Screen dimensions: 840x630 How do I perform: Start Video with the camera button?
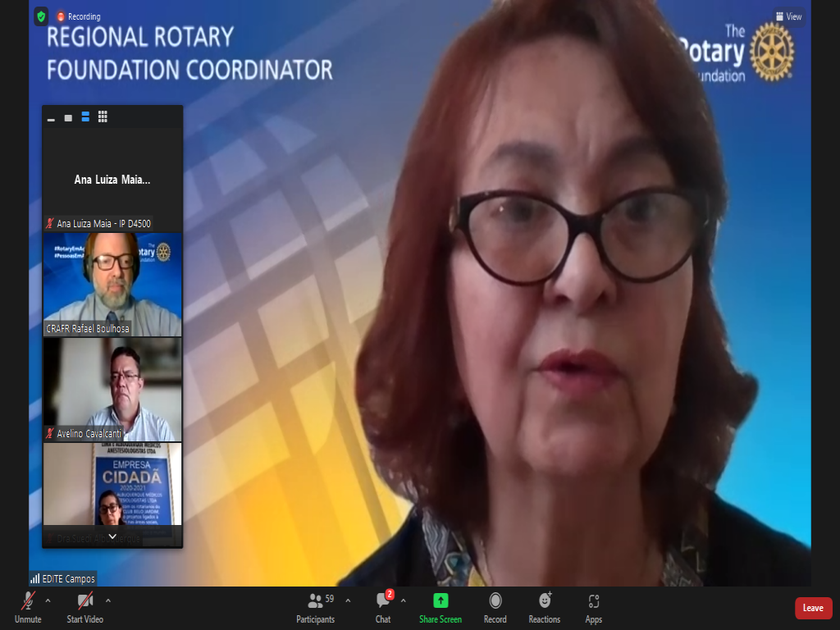pyautogui.click(x=85, y=607)
